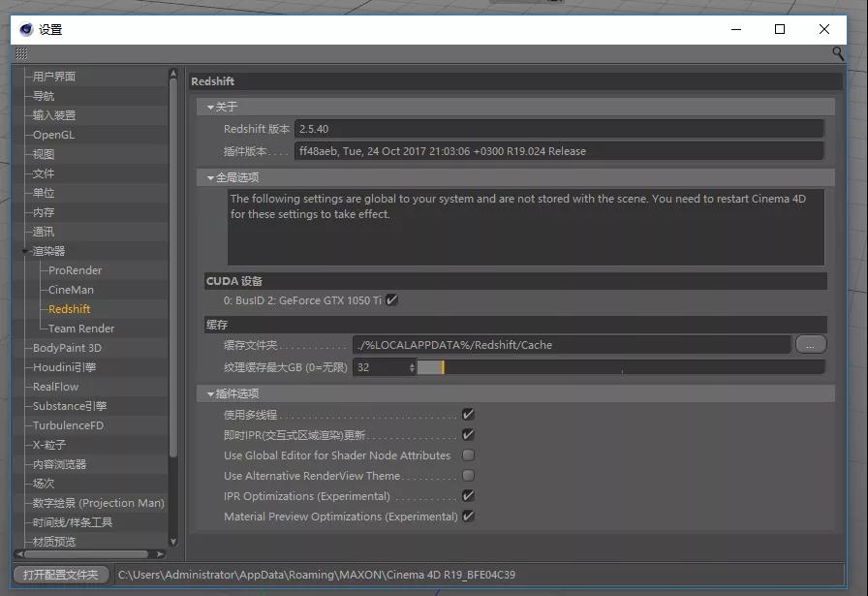
Task: Open 内容浏览器 settings
Action: click(x=59, y=464)
